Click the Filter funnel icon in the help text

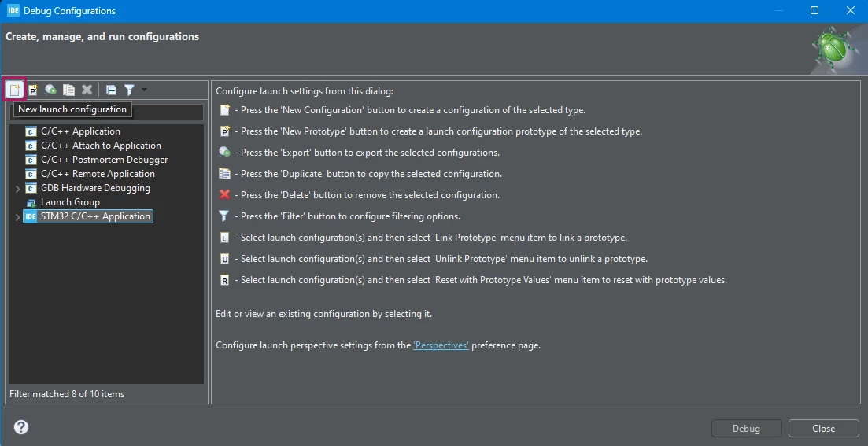point(224,216)
